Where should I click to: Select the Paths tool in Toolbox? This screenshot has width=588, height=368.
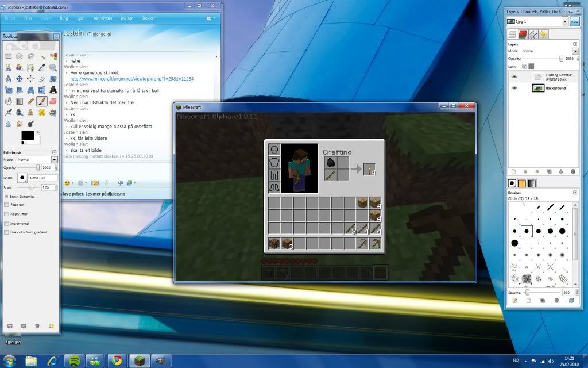[31, 68]
